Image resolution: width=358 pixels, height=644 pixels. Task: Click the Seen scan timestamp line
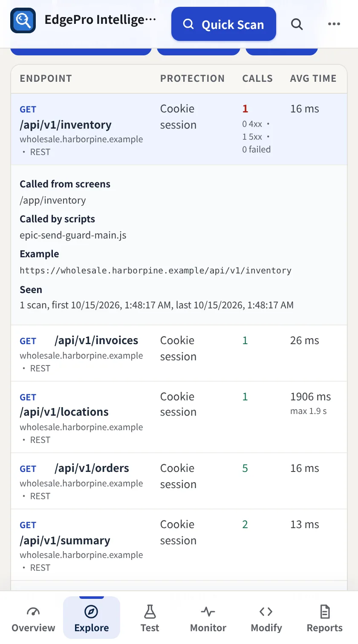pos(157,305)
